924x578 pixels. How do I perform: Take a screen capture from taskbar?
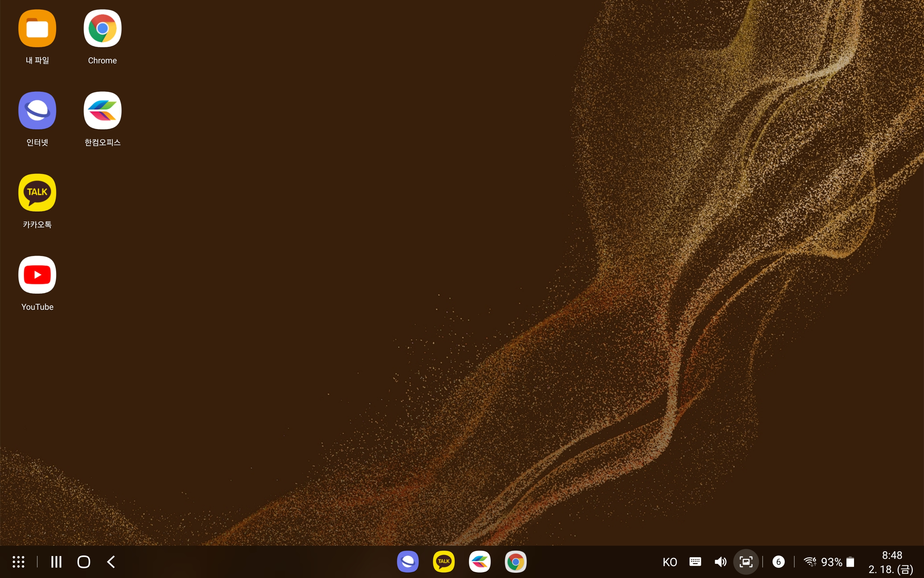746,562
